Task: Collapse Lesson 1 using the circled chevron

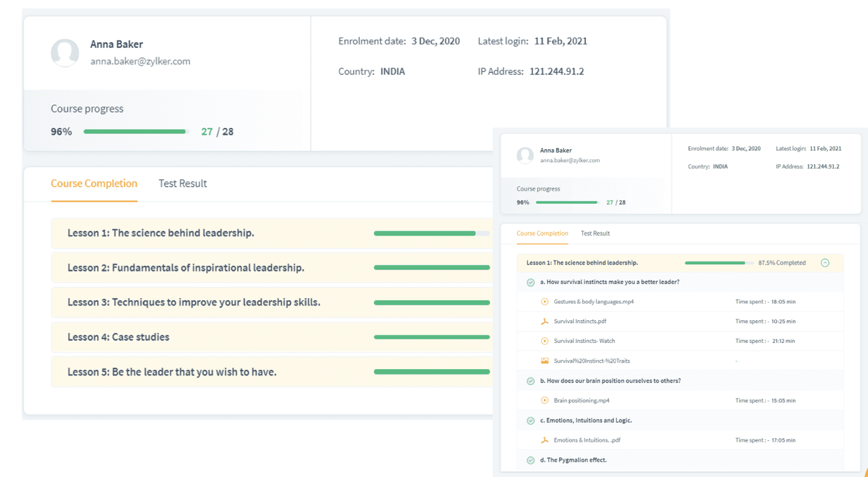Action: point(825,263)
